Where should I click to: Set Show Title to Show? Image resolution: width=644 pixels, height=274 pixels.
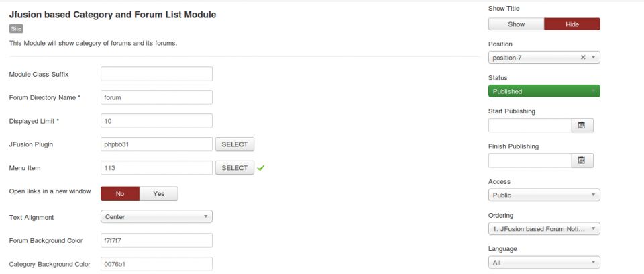[516, 24]
